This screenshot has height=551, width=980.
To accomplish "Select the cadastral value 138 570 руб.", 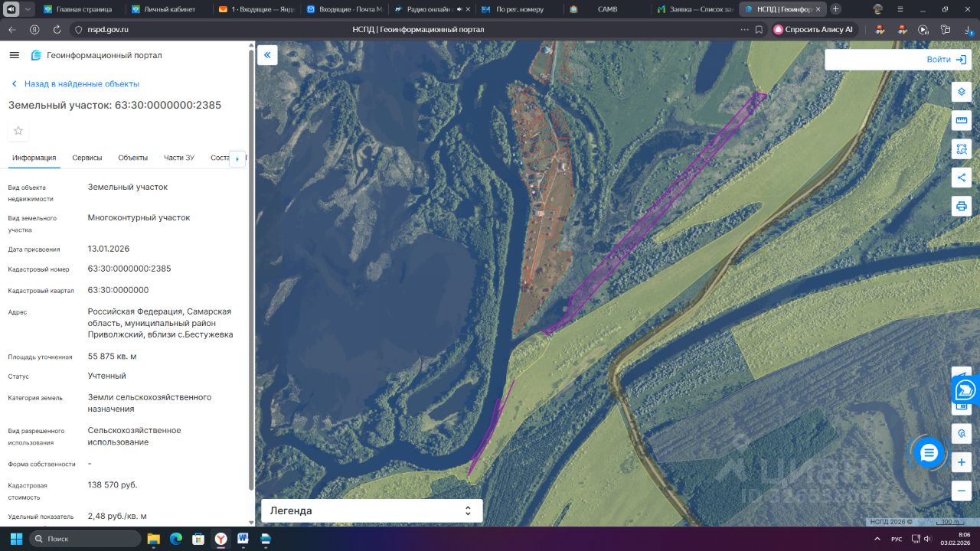I will [x=113, y=484].
